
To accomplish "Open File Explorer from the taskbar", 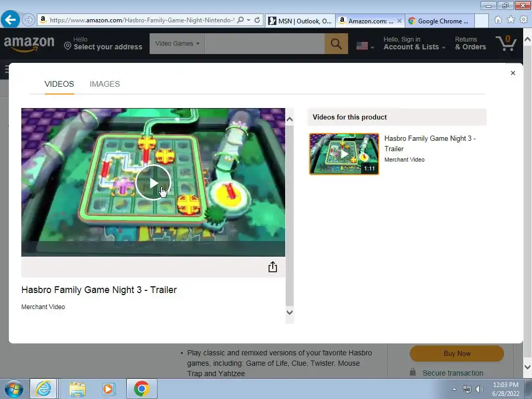I will (x=77, y=389).
